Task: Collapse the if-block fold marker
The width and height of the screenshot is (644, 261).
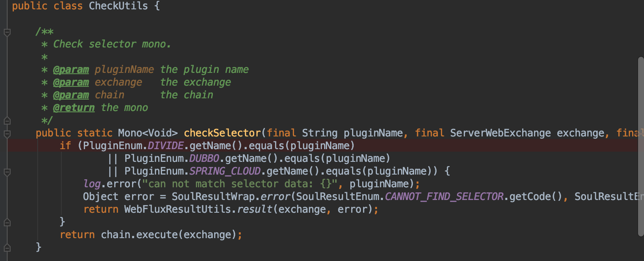Action: 7,172
